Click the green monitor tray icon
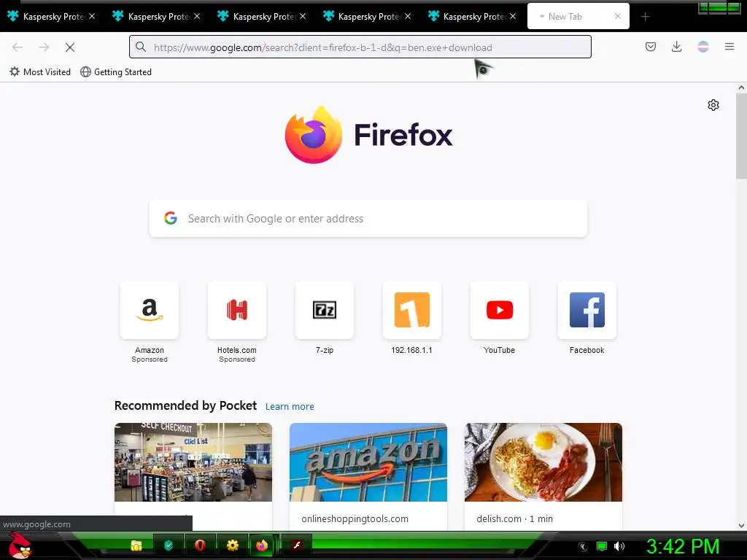This screenshot has height=560, width=747. tap(602, 546)
